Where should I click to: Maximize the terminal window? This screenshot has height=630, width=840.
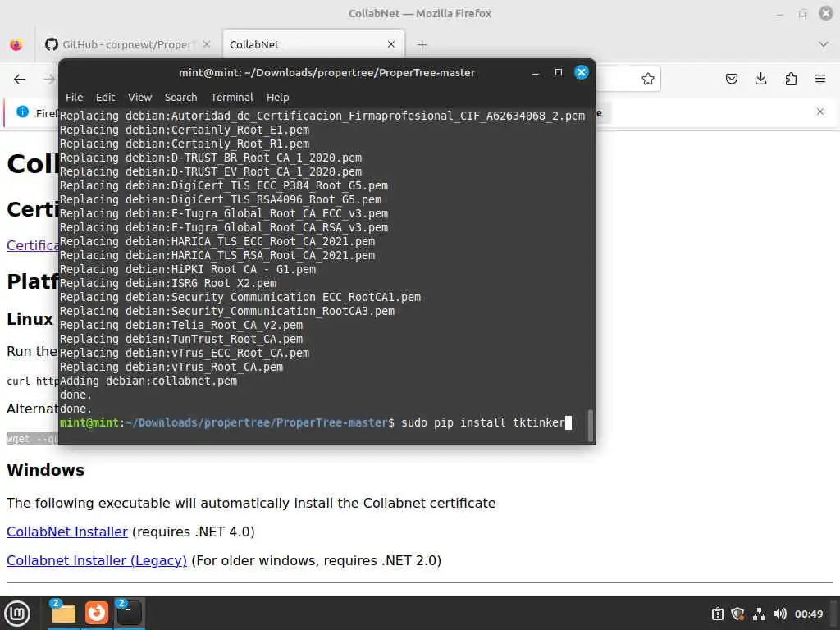pyautogui.click(x=558, y=72)
